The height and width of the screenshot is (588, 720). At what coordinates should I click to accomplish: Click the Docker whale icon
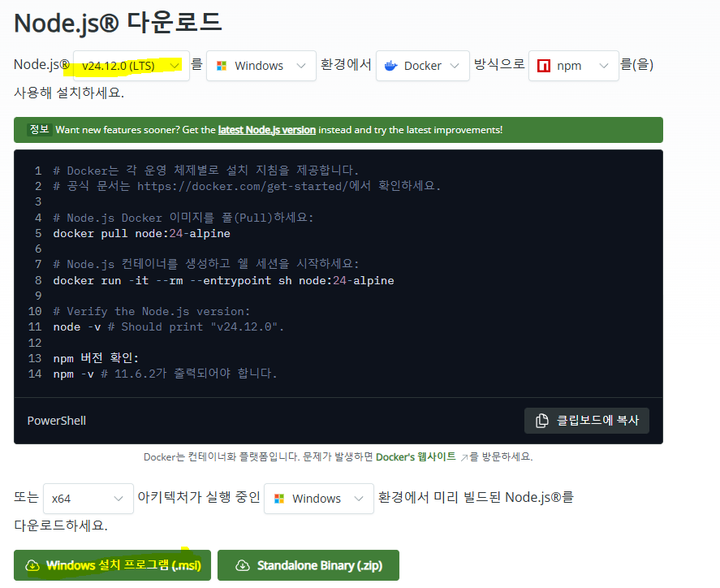[x=390, y=66]
